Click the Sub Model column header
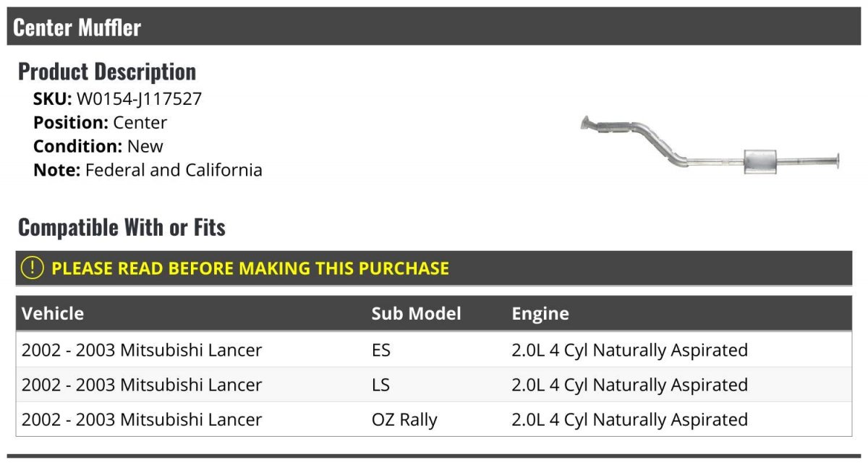868x465 pixels. 417,313
